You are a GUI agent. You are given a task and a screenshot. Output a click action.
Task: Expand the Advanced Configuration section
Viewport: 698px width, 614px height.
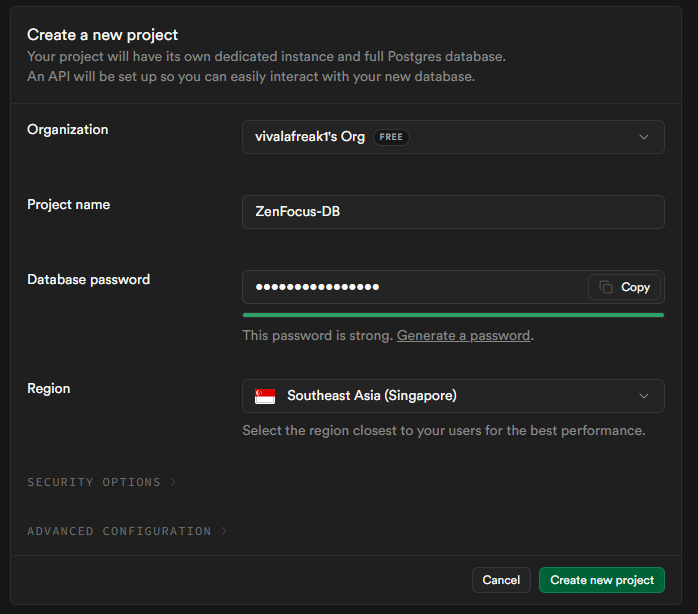tap(119, 531)
